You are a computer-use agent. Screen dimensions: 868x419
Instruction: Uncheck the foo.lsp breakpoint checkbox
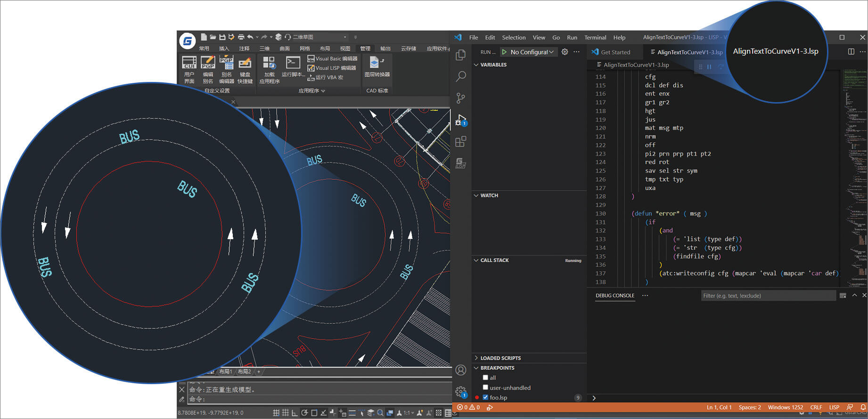[485, 397]
